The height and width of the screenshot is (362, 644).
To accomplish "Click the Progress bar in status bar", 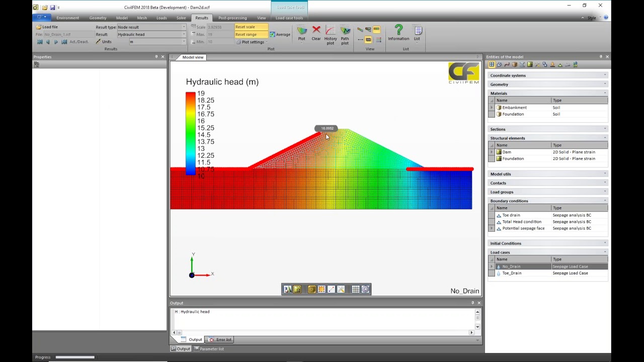I will [x=75, y=357].
